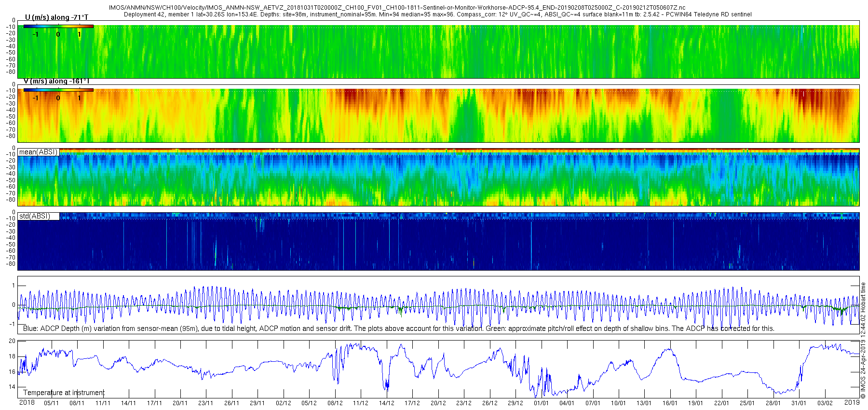Click the 05/11 date tick label
This screenshot has width=868, height=410.
pos(51,403)
